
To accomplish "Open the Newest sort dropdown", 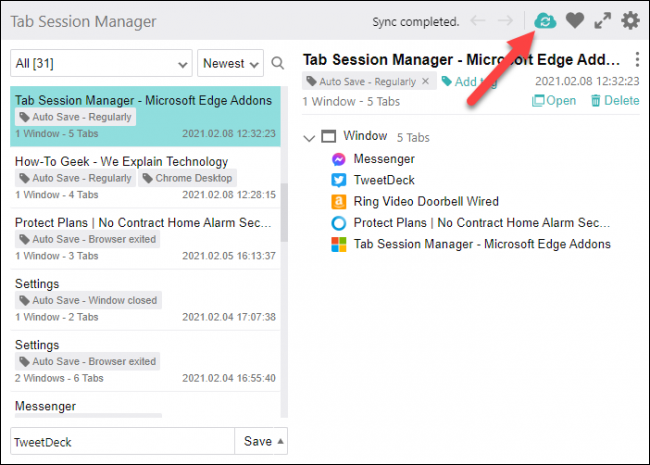I will coord(230,64).
